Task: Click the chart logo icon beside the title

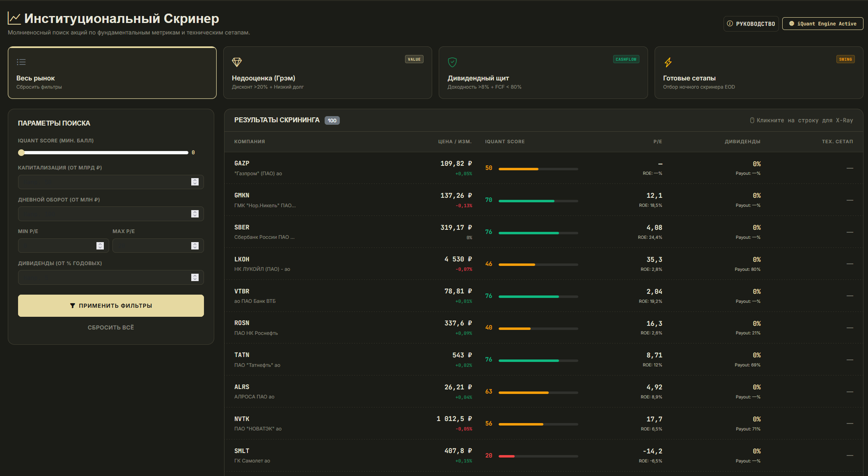Action: pos(14,18)
